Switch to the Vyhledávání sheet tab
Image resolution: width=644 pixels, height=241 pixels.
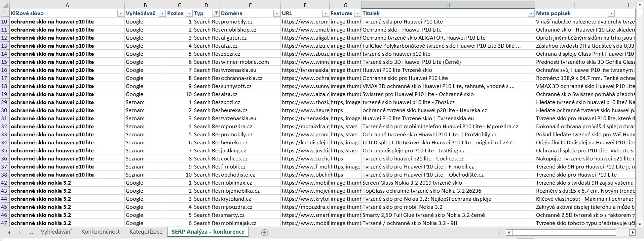(x=56, y=232)
